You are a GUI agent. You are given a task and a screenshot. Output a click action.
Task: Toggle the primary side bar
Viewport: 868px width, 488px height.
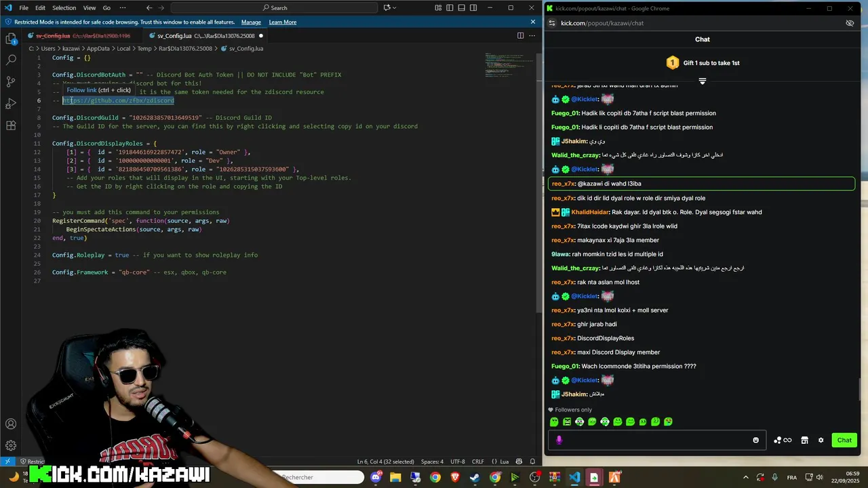[x=450, y=7]
